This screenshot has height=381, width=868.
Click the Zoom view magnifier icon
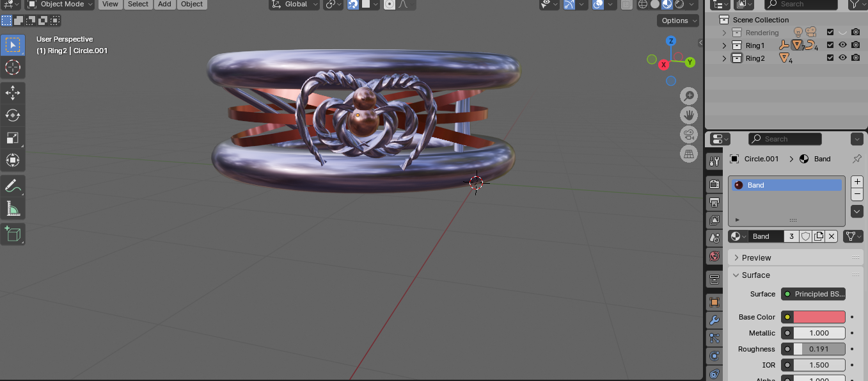coord(689,96)
